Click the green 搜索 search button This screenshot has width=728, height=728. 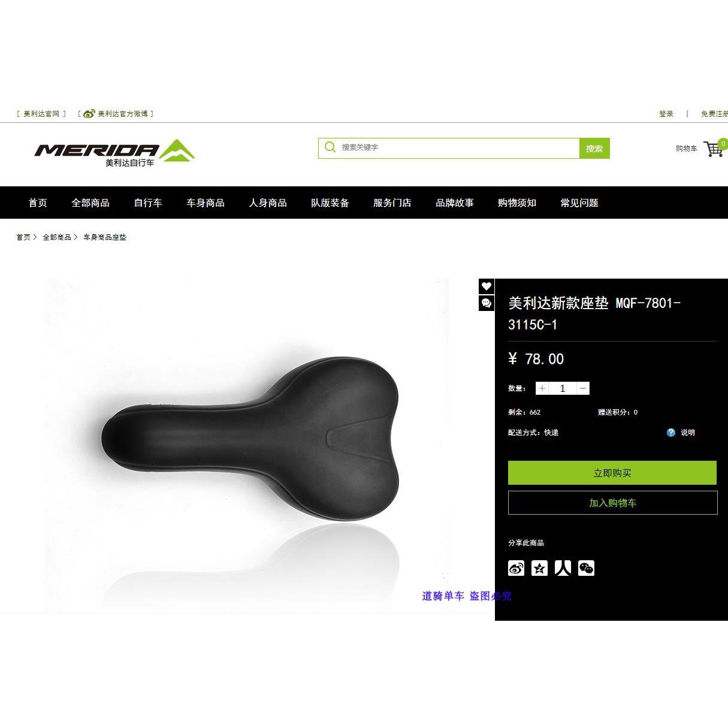point(594,149)
